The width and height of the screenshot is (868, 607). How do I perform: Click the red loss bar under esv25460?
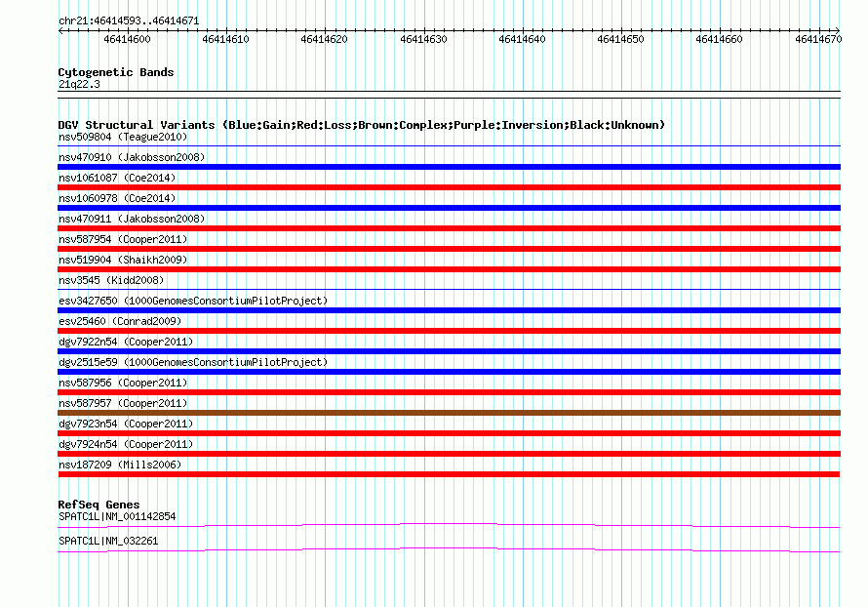tap(449, 331)
